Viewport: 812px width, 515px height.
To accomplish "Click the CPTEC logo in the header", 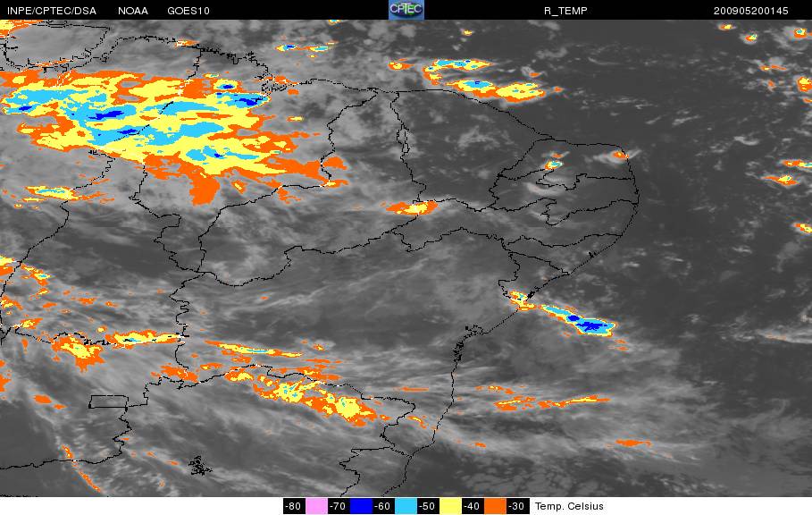I will 406,9.
